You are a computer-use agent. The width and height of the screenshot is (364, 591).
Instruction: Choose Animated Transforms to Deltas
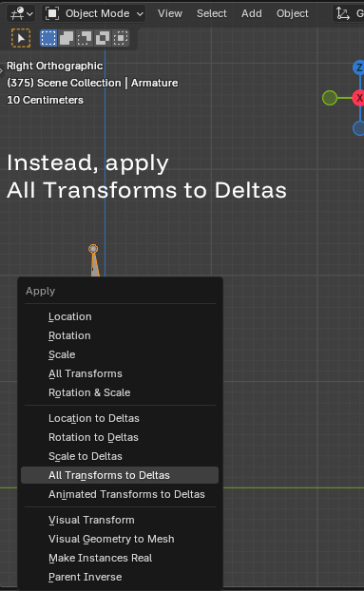pos(120,494)
